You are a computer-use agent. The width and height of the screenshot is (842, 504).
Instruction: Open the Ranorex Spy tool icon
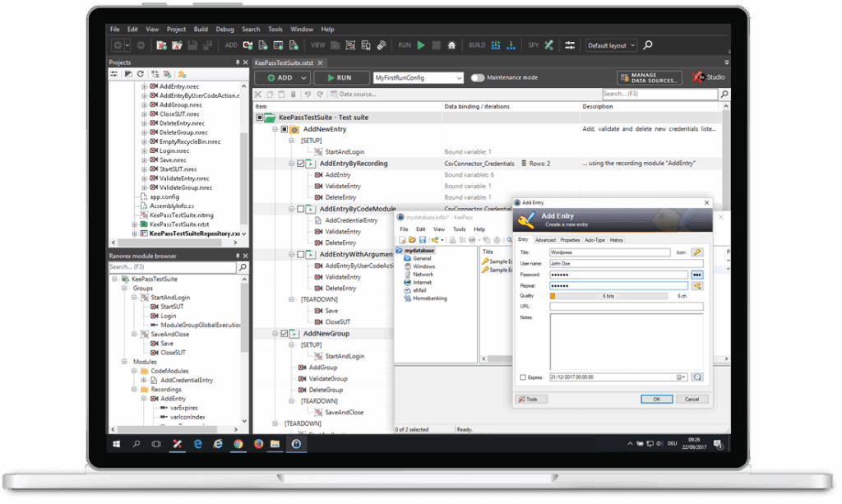point(548,45)
